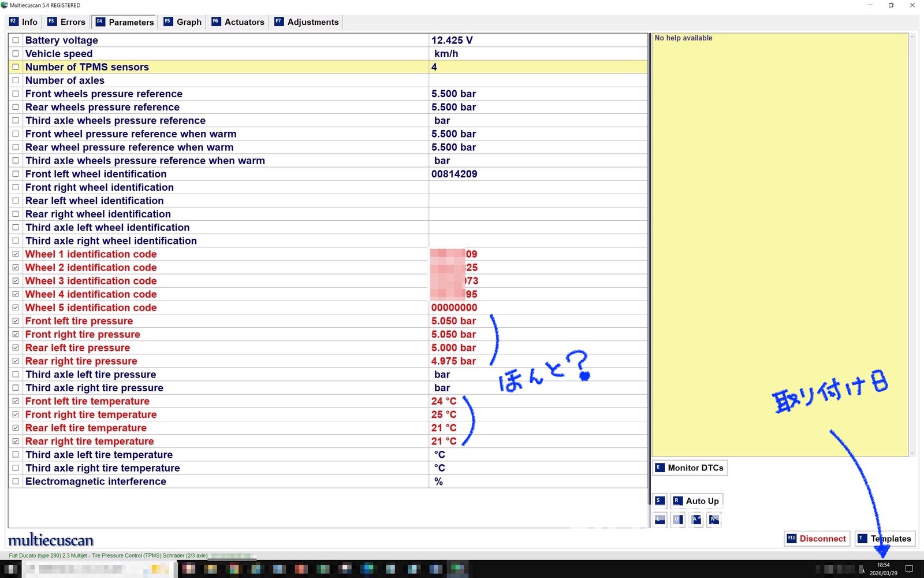This screenshot has width=924, height=578.
Task: Uncheck Rear right tire temperature checkbox
Action: (x=16, y=441)
